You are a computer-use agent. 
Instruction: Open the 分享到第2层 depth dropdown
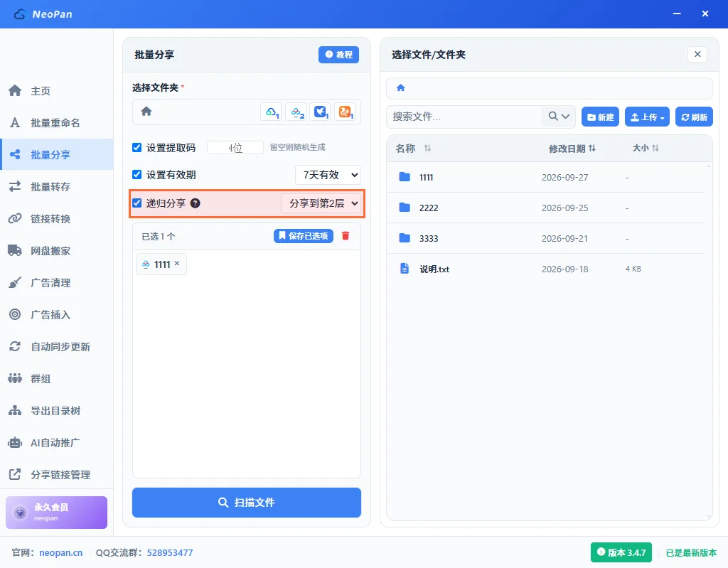coord(321,203)
